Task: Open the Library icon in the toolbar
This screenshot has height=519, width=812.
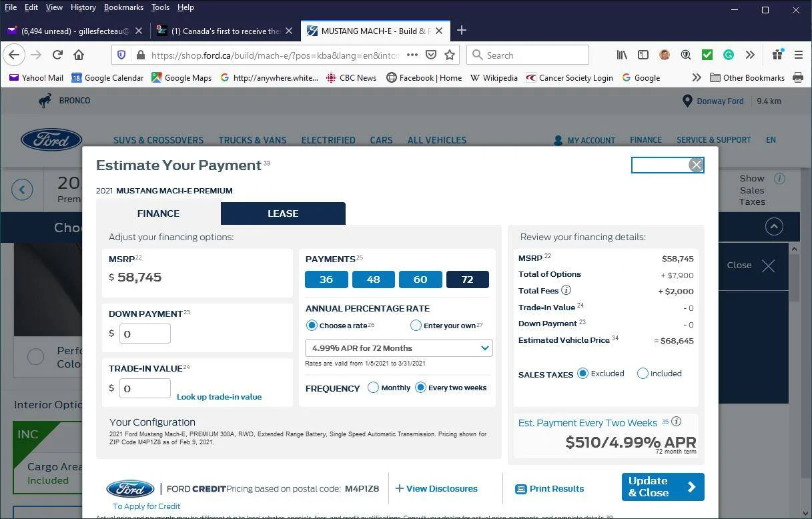Action: (622, 55)
